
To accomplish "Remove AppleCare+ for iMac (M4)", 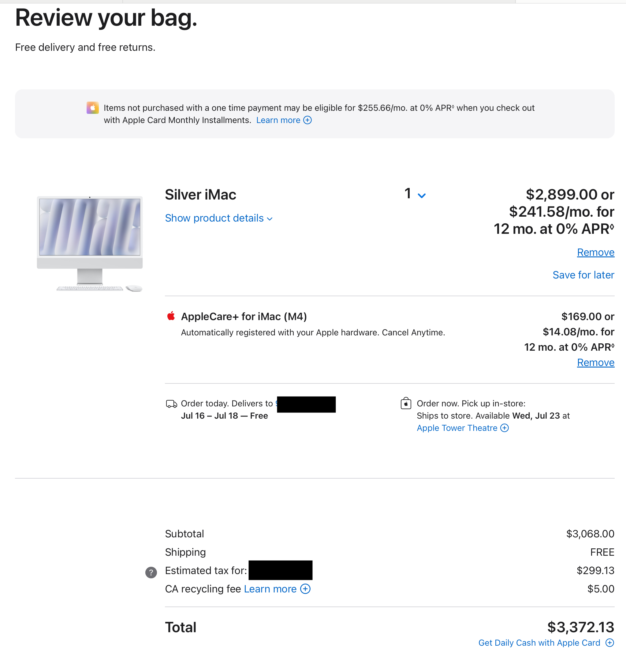I will (x=595, y=362).
